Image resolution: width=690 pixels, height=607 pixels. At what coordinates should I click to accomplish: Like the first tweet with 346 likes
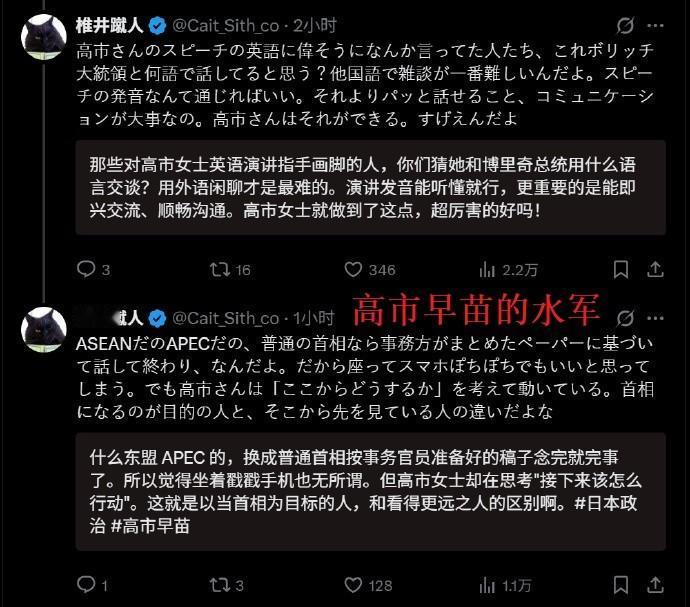point(370,269)
